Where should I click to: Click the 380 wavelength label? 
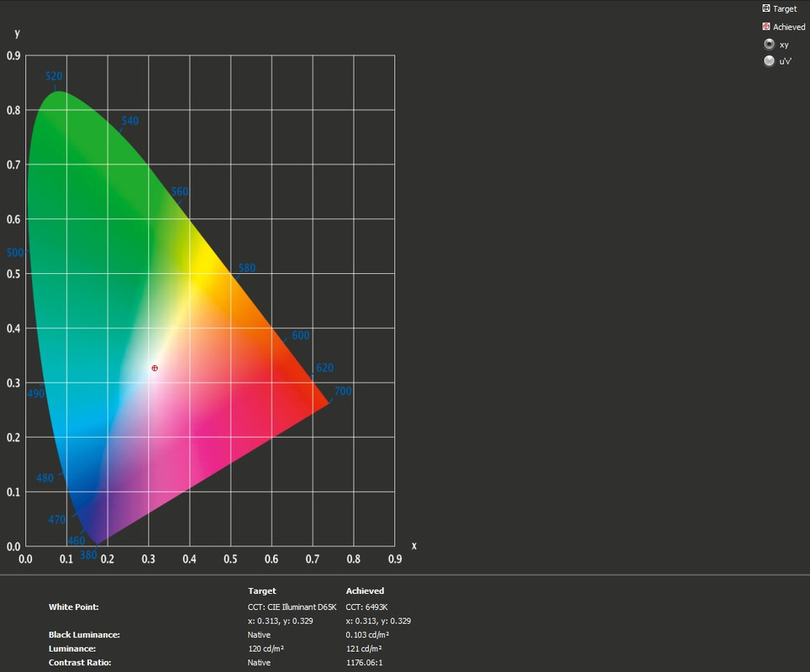click(x=88, y=555)
